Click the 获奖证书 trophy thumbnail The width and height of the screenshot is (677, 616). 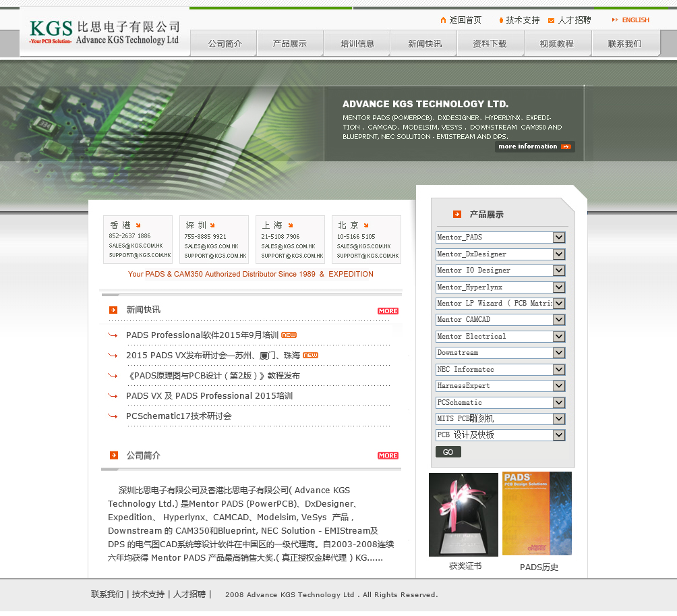tap(463, 515)
